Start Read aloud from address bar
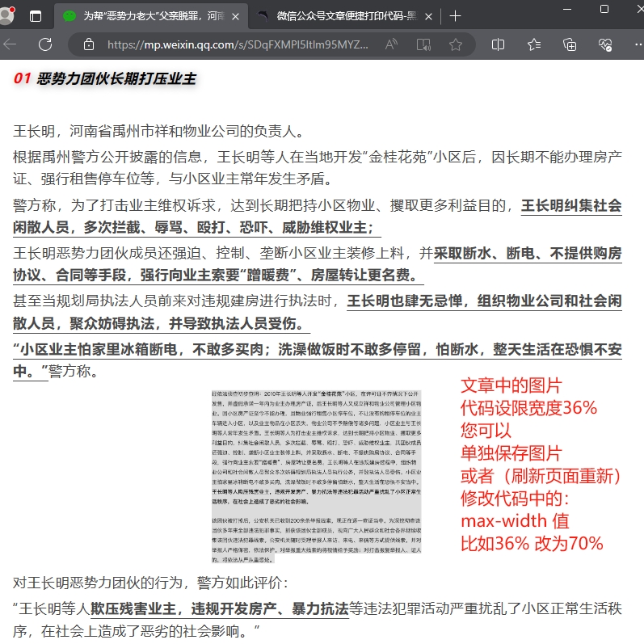The width and height of the screenshot is (644, 644). coord(391,44)
